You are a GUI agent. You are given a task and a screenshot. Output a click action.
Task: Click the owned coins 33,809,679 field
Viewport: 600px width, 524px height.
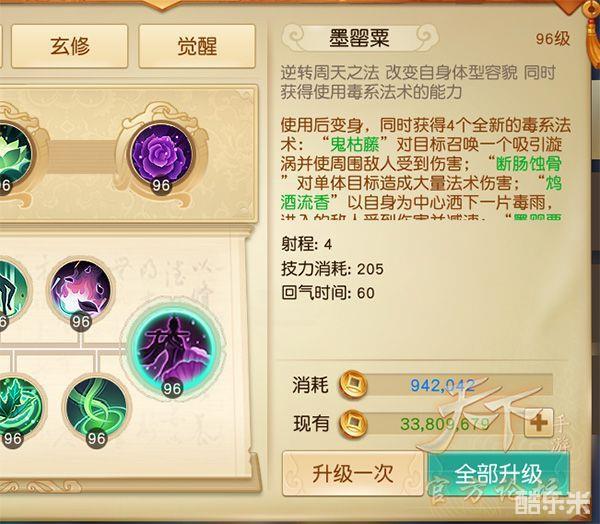[x=444, y=424]
